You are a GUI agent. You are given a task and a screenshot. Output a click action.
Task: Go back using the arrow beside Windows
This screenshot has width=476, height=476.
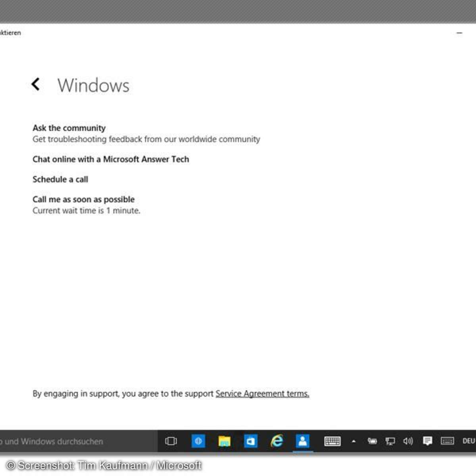(x=36, y=84)
